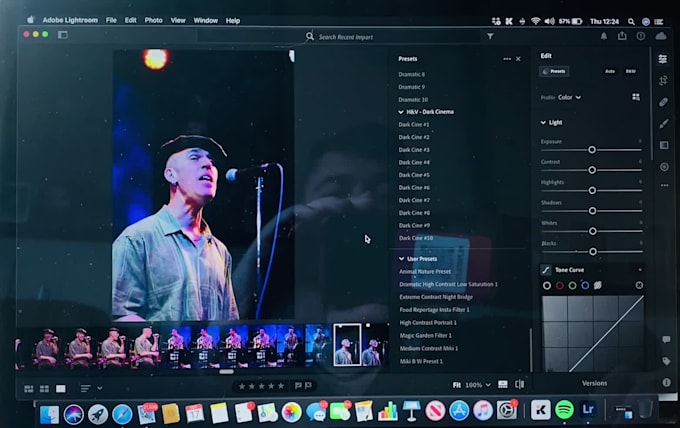Open the Edit sliders panel icon

point(662,59)
